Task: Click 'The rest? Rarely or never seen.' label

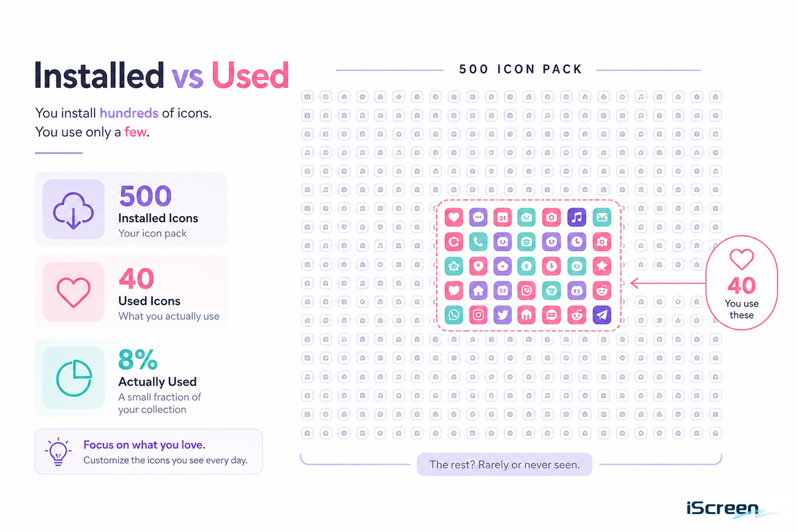Action: pos(505,464)
